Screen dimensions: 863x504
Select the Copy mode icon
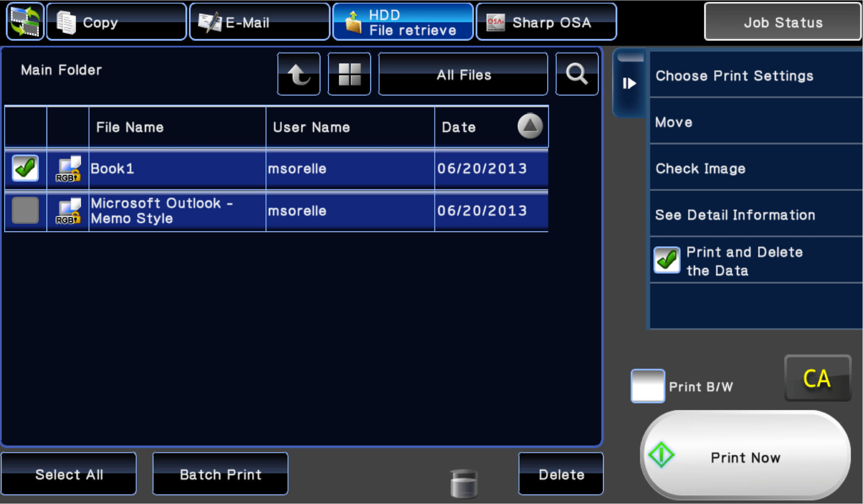[x=66, y=21]
